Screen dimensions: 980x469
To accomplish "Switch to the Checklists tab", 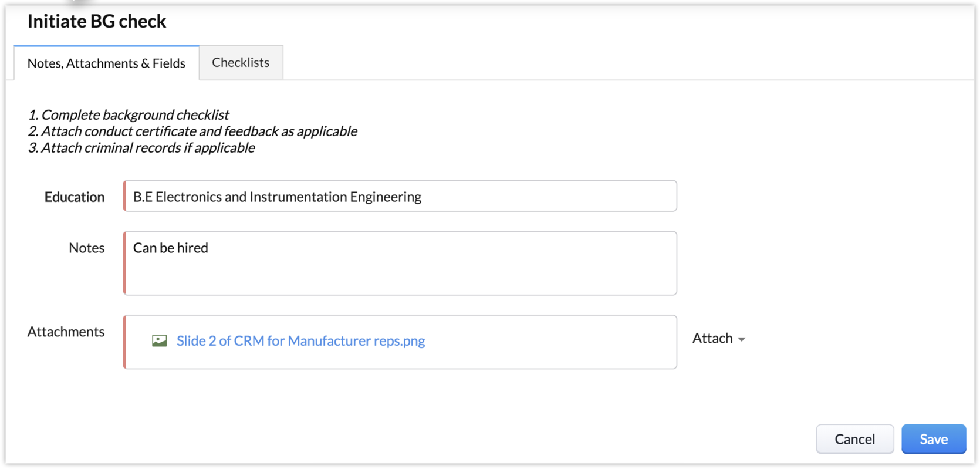I will (x=241, y=62).
